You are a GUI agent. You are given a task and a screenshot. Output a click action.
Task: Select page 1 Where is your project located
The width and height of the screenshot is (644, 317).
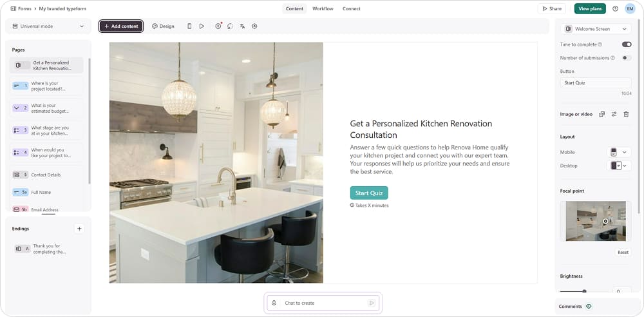coord(46,86)
